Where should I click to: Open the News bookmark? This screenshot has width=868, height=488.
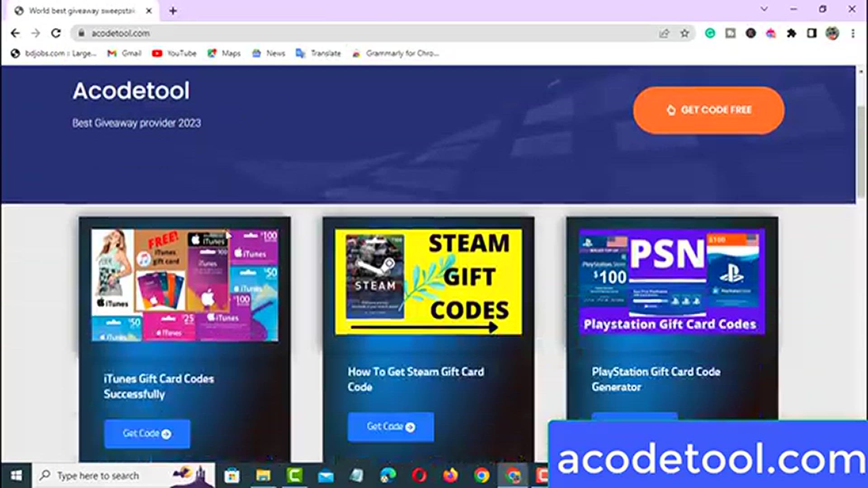pyautogui.click(x=269, y=53)
